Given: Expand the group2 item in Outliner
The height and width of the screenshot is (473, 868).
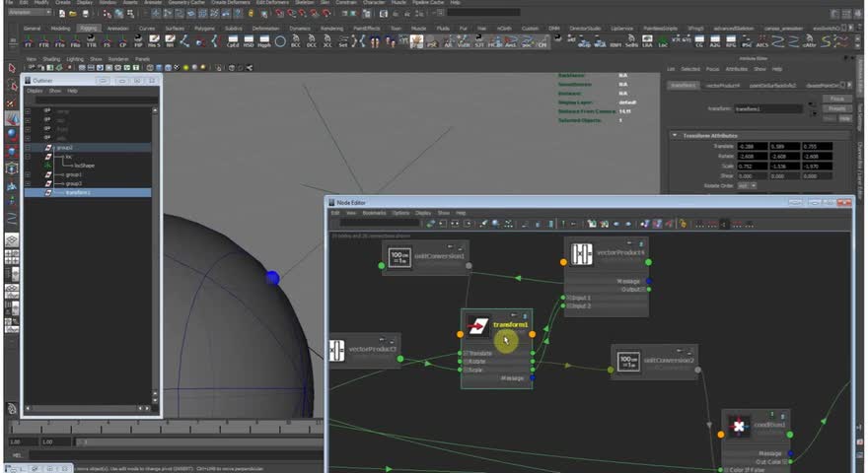Looking at the screenshot, I should click(28, 148).
